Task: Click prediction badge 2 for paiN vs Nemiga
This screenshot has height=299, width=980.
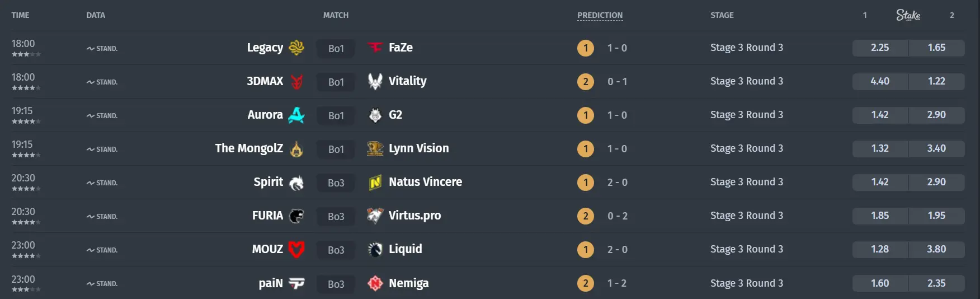Action: tap(586, 283)
